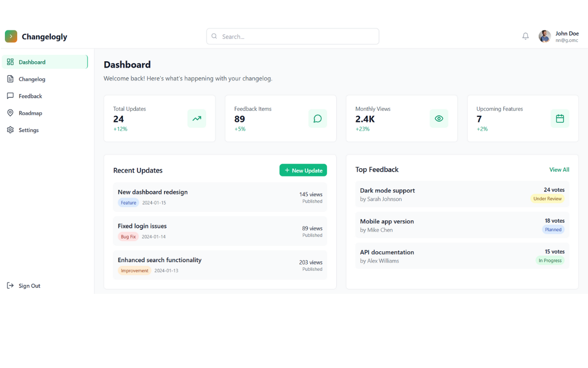Click View All in Top Feedback
This screenshot has width=588, height=368.
(559, 170)
